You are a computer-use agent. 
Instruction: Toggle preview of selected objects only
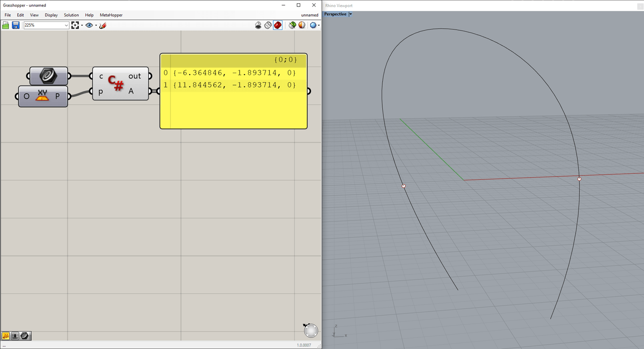click(x=292, y=25)
